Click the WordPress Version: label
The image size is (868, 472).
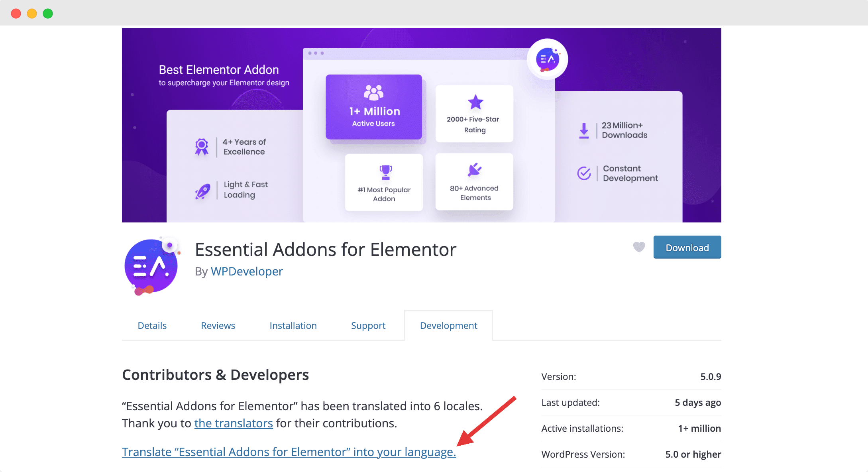click(x=583, y=454)
